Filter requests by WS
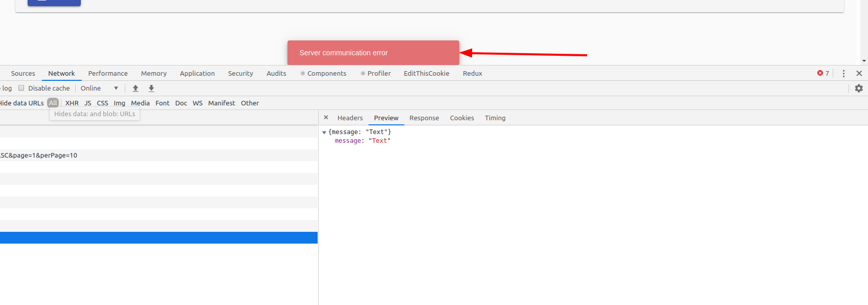Image resolution: width=868 pixels, height=305 pixels. coord(197,103)
